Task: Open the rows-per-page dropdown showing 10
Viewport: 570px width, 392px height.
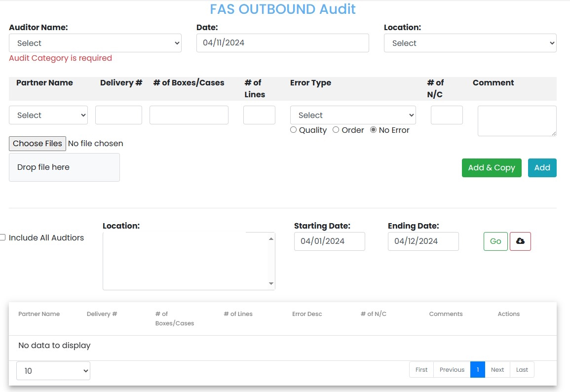Action: coord(53,370)
